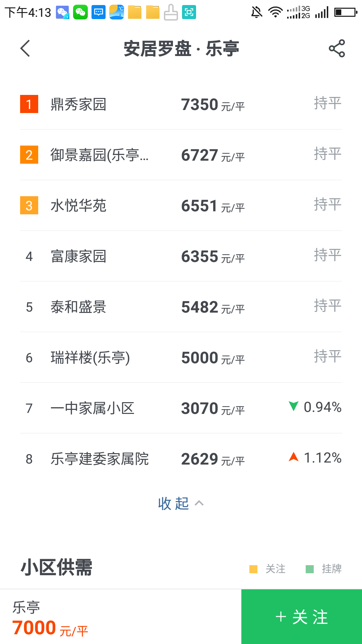Click the 收起 chevron arrow
Viewport: 362px width, 644px height.
click(199, 503)
